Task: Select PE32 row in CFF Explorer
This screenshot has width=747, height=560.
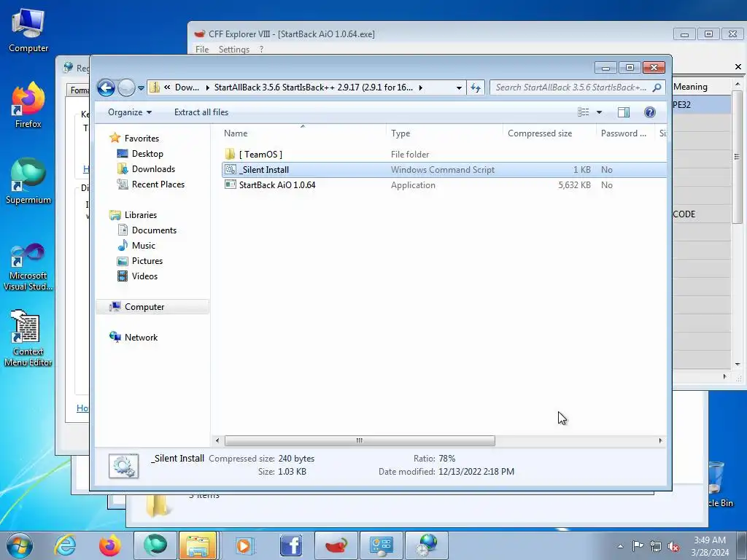Action: point(701,105)
